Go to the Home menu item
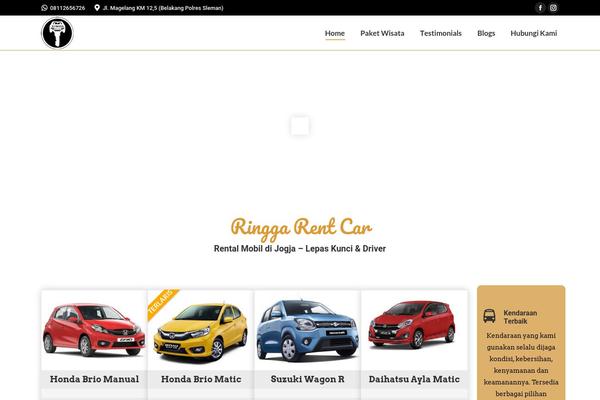 [x=335, y=33]
